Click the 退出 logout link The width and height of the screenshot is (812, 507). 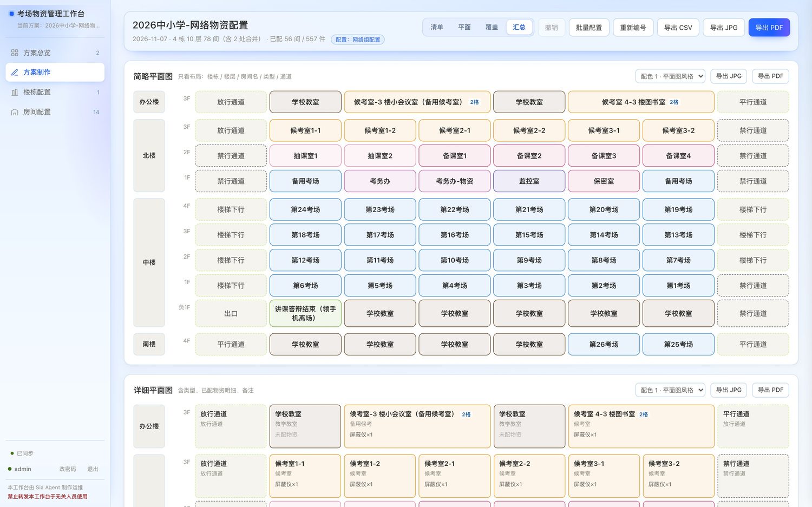tap(93, 469)
